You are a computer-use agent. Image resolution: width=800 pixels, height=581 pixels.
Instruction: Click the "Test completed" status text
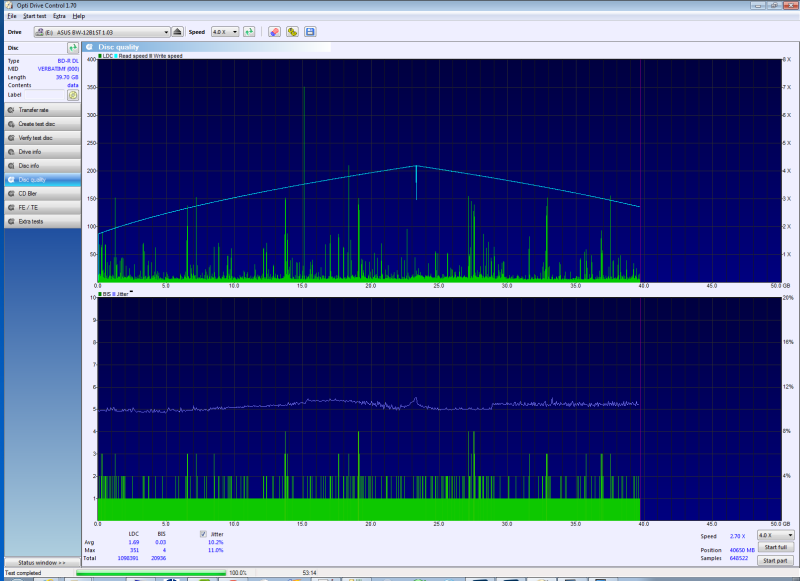coord(23,573)
